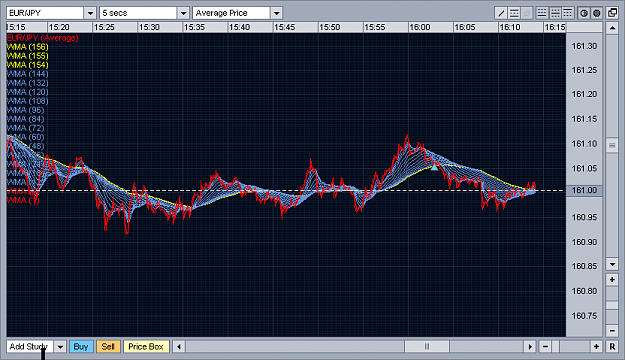Click the horizontal time scrollbar thumb
Screen dimensions: 625x360
tap(426, 346)
